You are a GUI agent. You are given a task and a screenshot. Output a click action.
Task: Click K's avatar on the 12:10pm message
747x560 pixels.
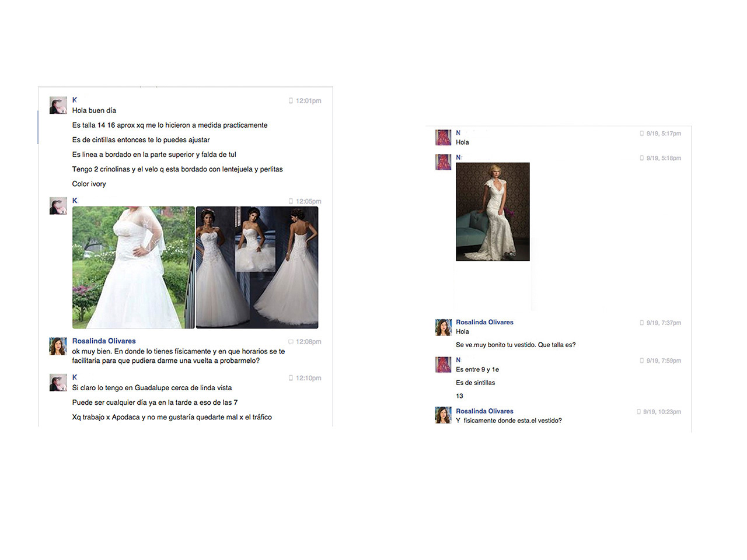point(58,383)
